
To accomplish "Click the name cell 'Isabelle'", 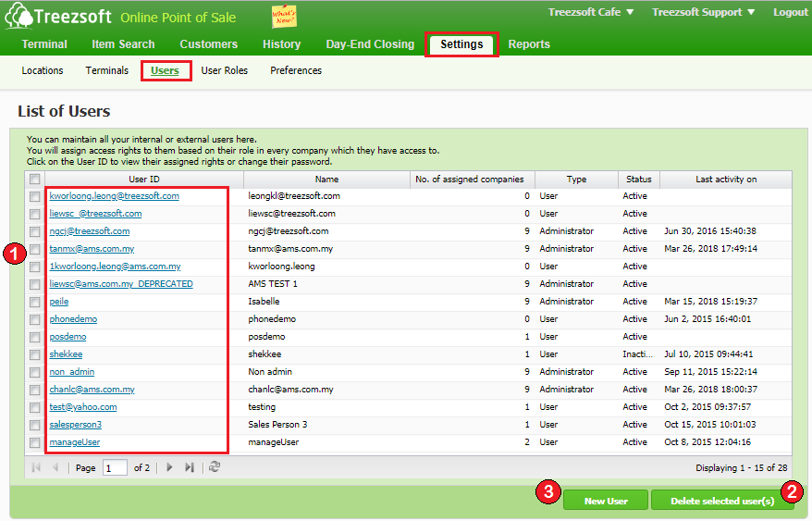I will click(x=264, y=302).
